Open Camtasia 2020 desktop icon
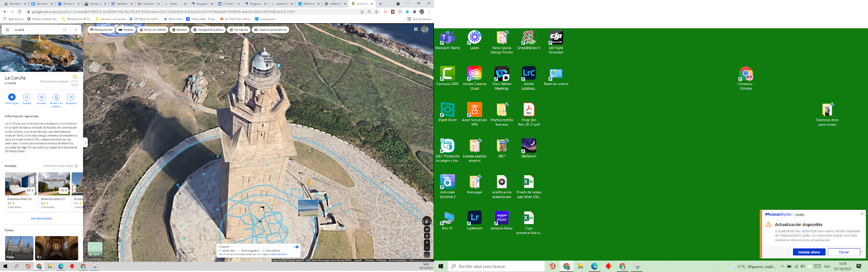The height and width of the screenshot is (272, 868). (x=447, y=76)
